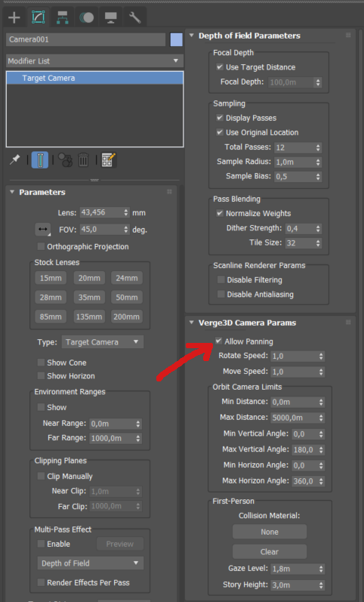364x602 pixels.
Task: Disable the Allow Panning checkbox
Action: [218, 341]
